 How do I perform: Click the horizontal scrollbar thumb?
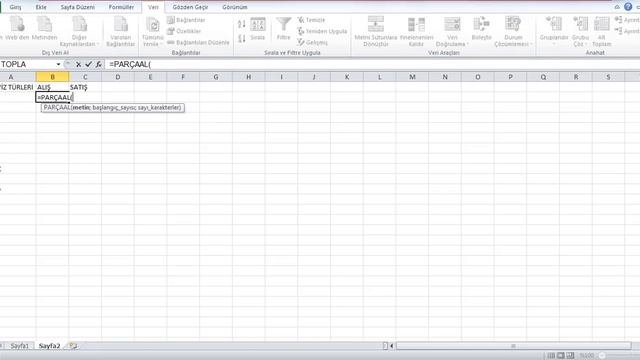513,346
